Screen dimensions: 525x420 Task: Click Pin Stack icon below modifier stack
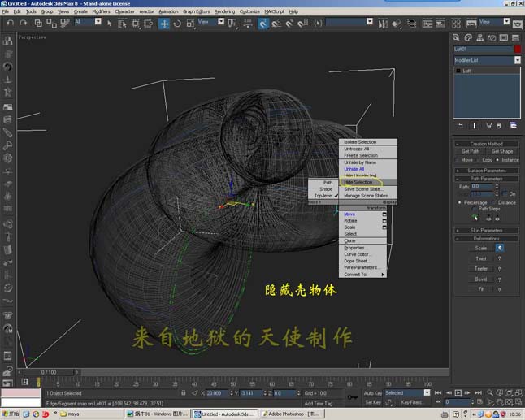click(460, 125)
